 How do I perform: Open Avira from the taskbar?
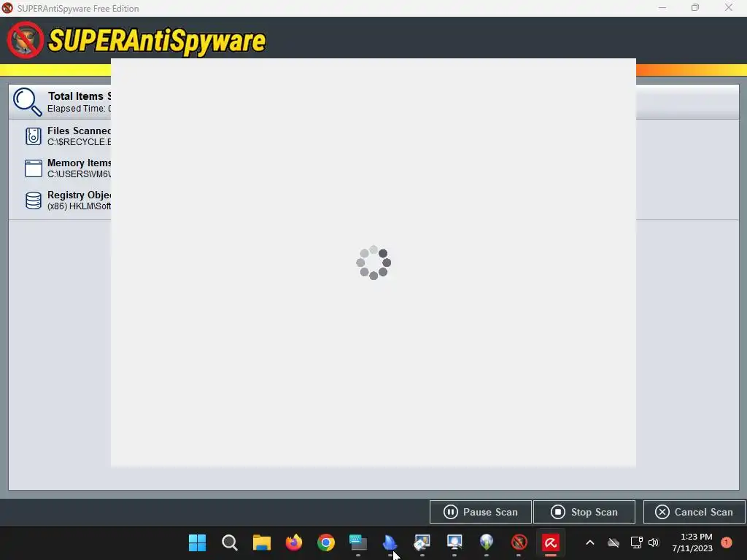551,542
